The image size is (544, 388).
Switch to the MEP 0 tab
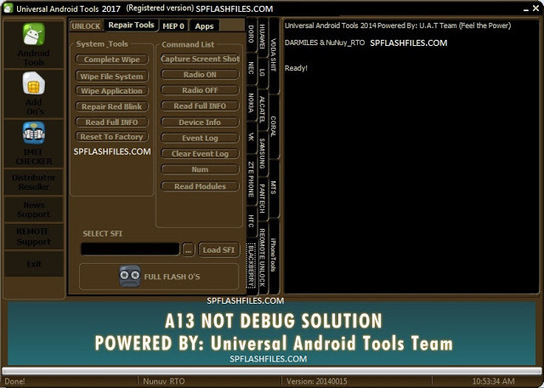173,26
